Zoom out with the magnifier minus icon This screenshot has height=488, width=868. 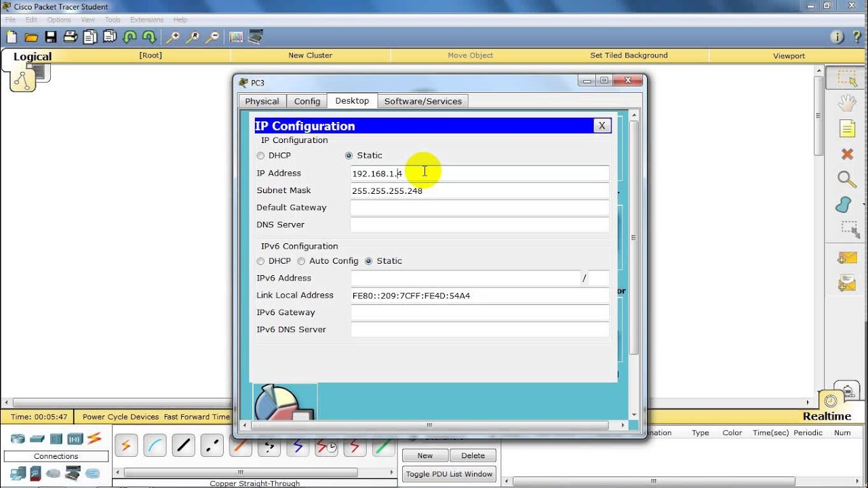click(x=213, y=37)
